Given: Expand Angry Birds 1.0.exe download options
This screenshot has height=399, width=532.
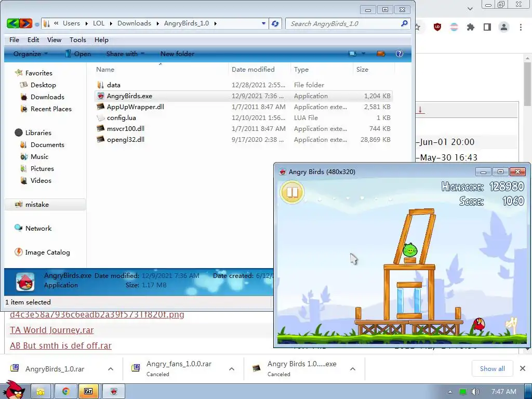Looking at the screenshot, I should (353, 369).
